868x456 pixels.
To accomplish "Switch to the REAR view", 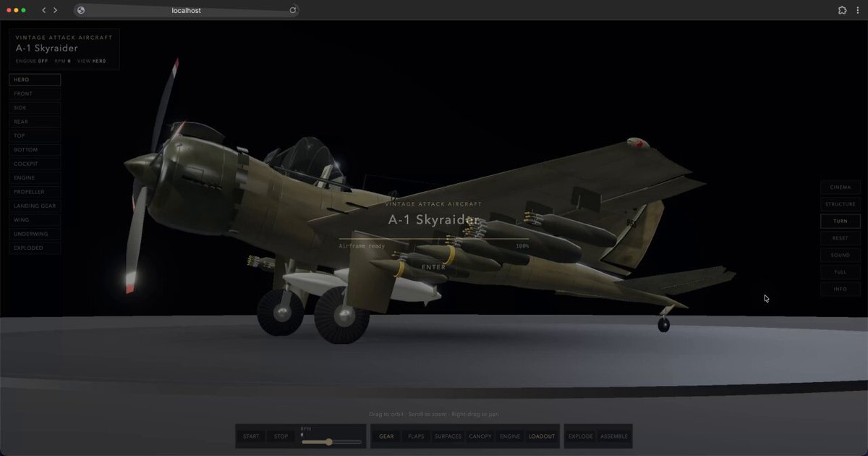I will (x=35, y=122).
